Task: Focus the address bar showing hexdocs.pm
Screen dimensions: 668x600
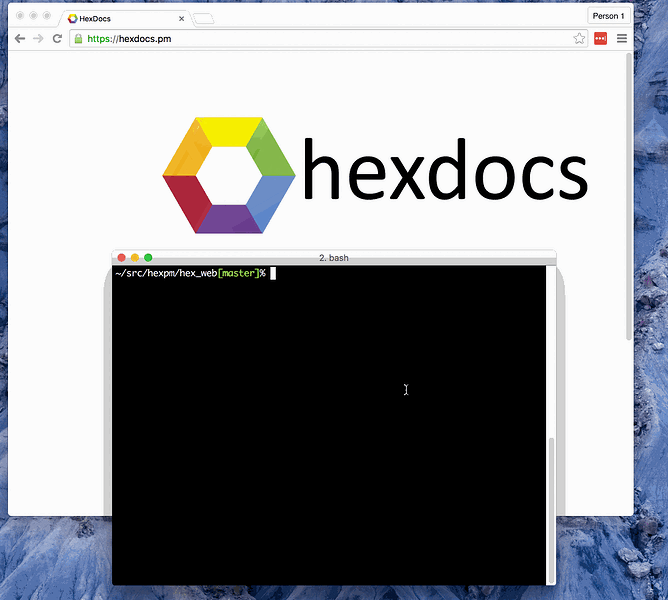Action: (328, 39)
